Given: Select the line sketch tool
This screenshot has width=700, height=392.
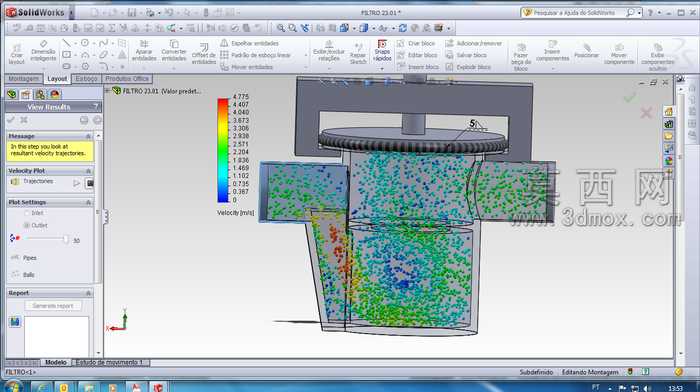Looking at the screenshot, I should coord(66,43).
